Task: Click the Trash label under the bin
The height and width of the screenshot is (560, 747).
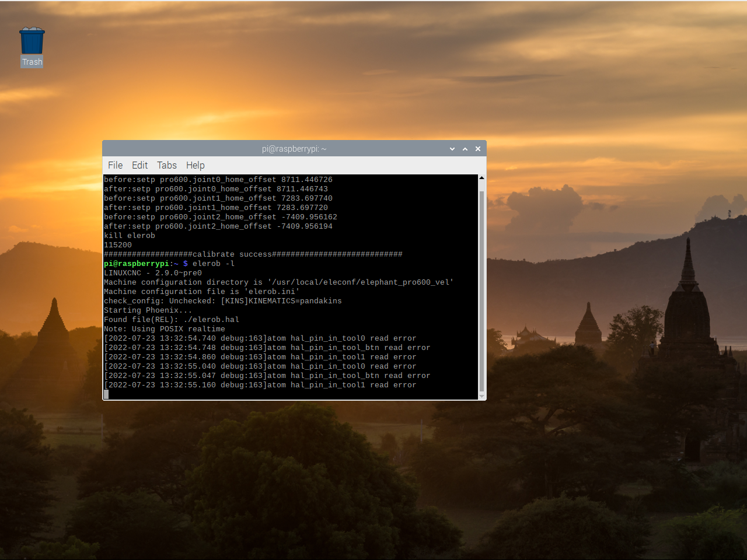Action: click(32, 62)
